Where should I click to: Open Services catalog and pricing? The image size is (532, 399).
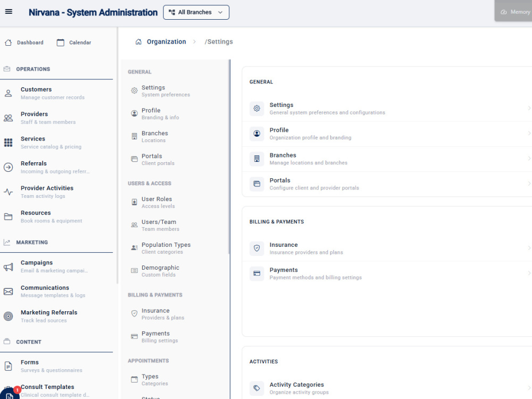point(56,143)
